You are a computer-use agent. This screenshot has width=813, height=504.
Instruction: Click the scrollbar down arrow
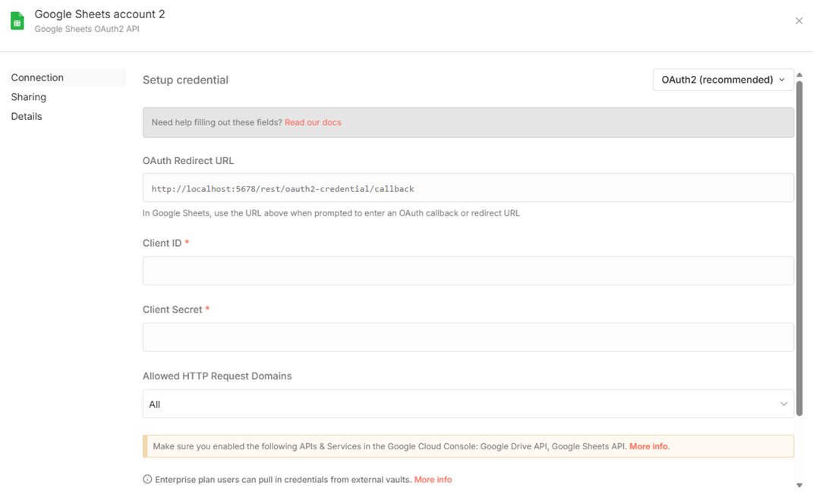click(799, 485)
